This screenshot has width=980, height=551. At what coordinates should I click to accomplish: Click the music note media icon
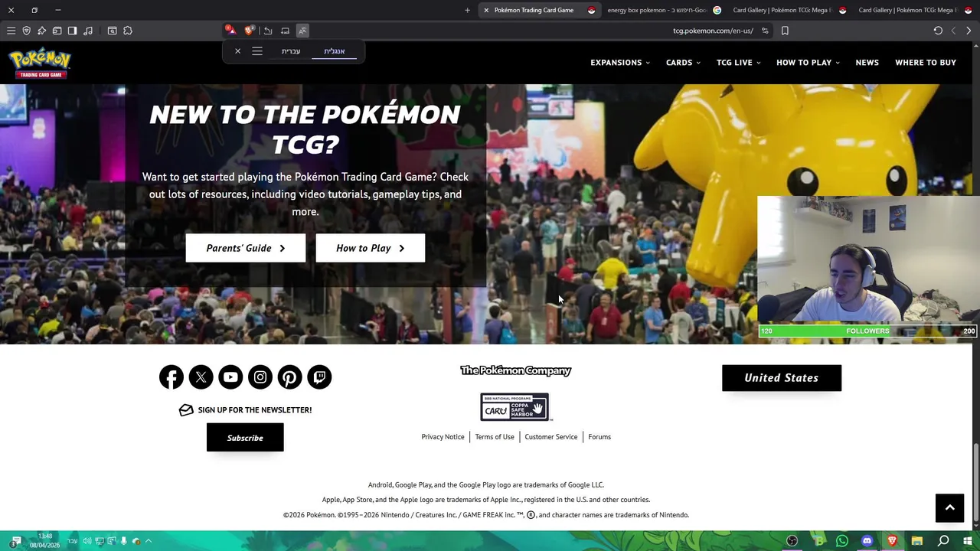[87, 31]
